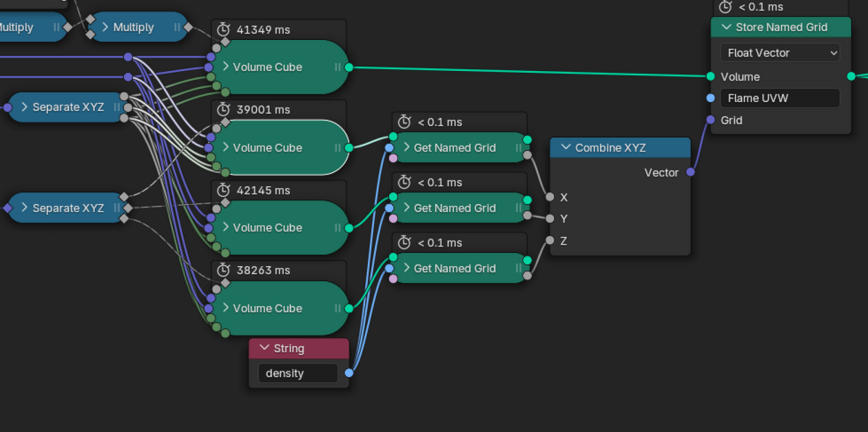Click the String node's blue output socket

(349, 373)
